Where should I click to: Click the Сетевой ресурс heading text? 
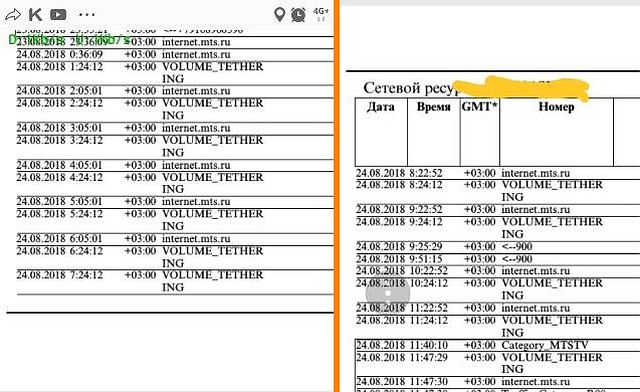point(409,88)
